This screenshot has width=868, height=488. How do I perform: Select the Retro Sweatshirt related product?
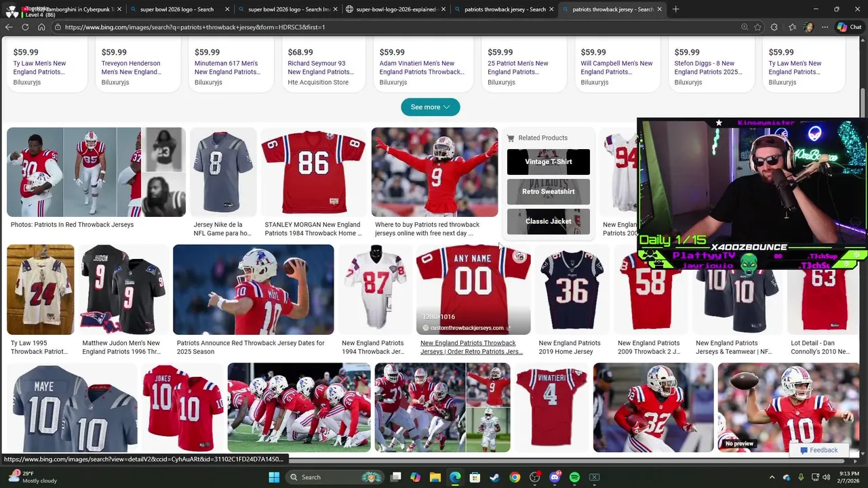(549, 191)
